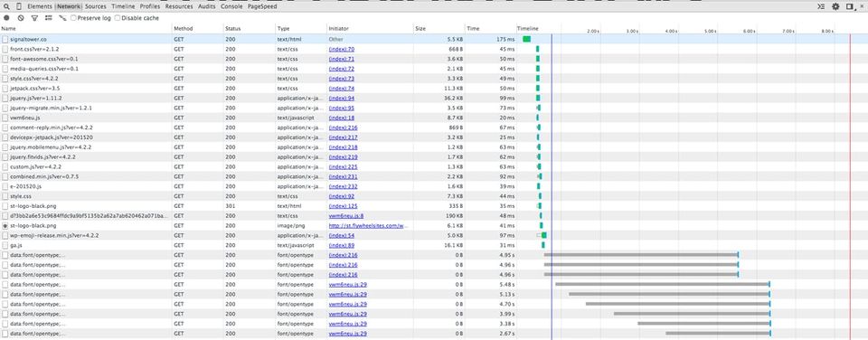
Task: Click the 6.00 s timeline ruler label
Action: [749, 31]
